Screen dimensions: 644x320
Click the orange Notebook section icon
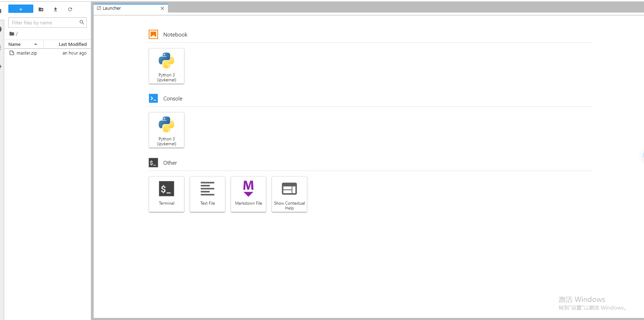pyautogui.click(x=153, y=34)
